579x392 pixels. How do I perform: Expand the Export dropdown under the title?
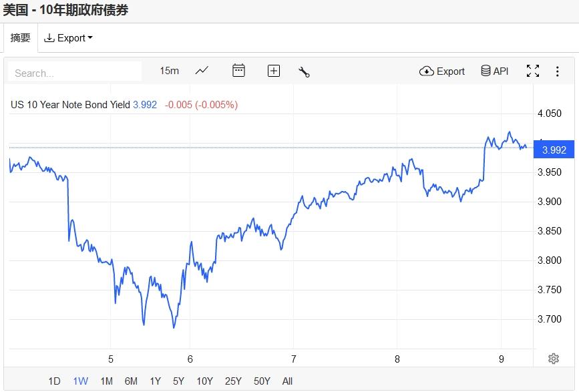point(68,38)
